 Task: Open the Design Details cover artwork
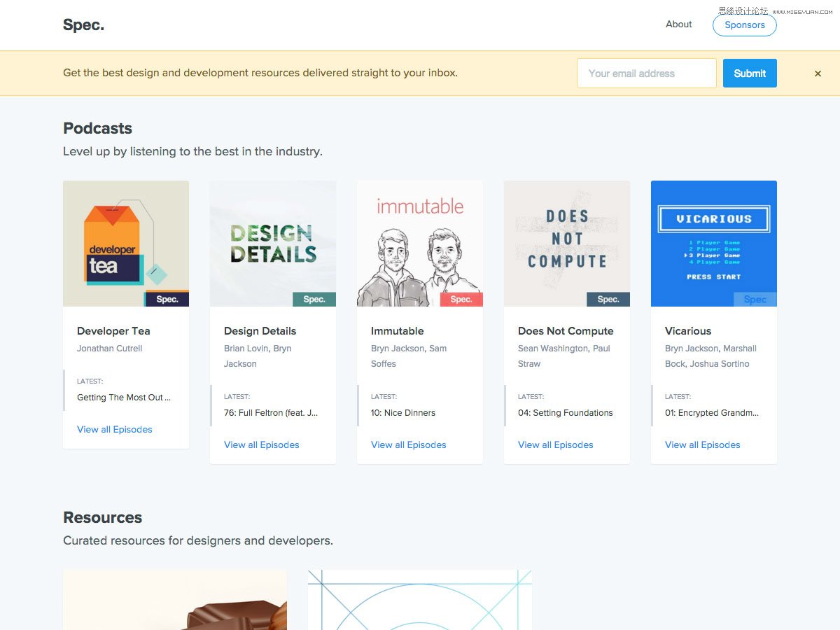(273, 244)
